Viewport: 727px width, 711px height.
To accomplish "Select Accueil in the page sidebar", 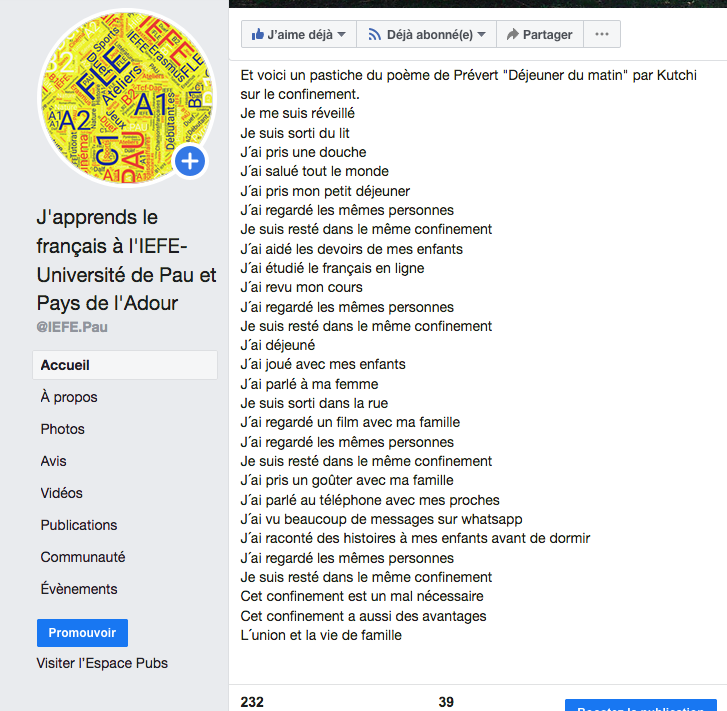I will pyautogui.click(x=65, y=365).
